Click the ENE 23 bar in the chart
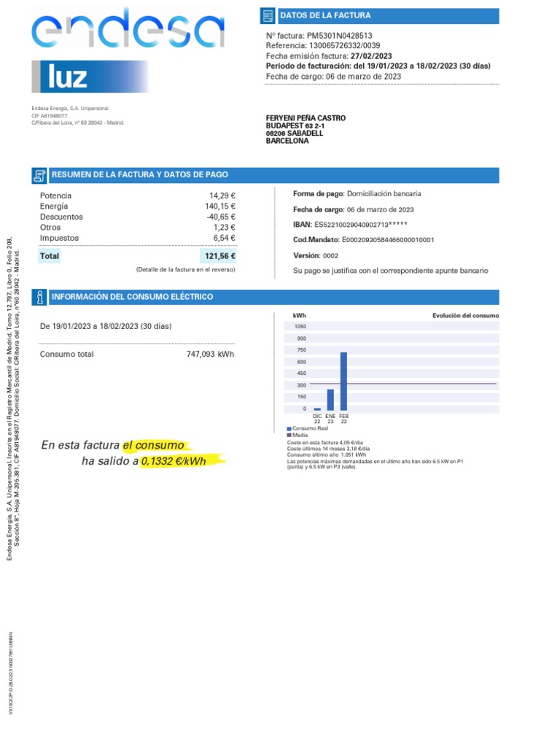Screen dimensions: 560x747 pyautogui.click(x=330, y=400)
